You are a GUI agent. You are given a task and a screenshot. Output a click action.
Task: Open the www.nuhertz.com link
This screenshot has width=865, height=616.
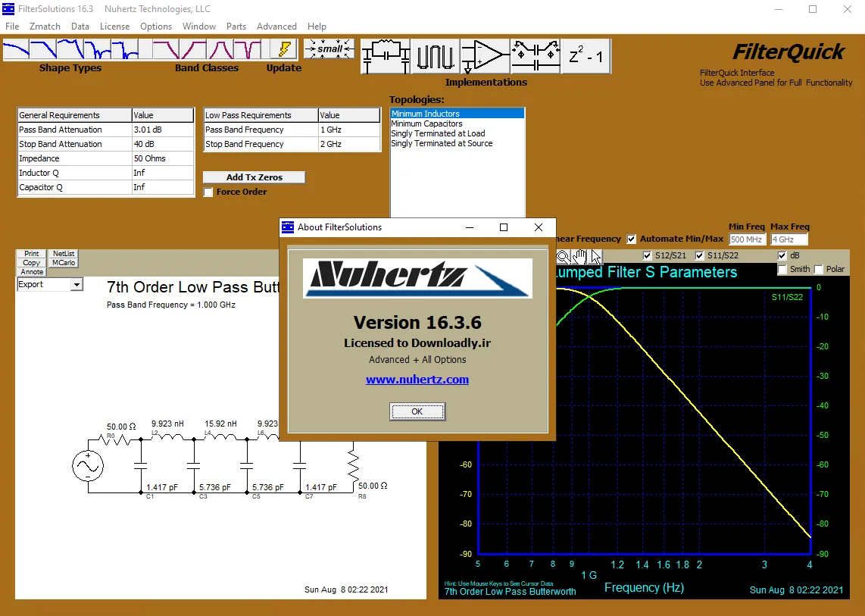[x=417, y=379]
